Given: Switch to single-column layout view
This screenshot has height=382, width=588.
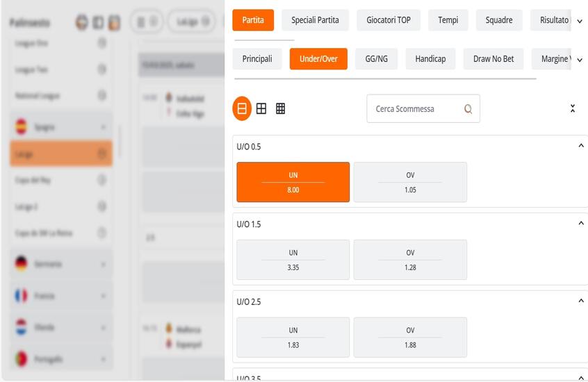Looking at the screenshot, I should click(x=242, y=108).
